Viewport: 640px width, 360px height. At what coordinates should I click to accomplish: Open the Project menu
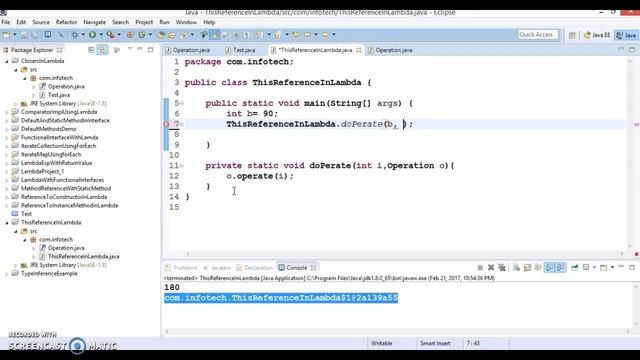pyautogui.click(x=144, y=22)
